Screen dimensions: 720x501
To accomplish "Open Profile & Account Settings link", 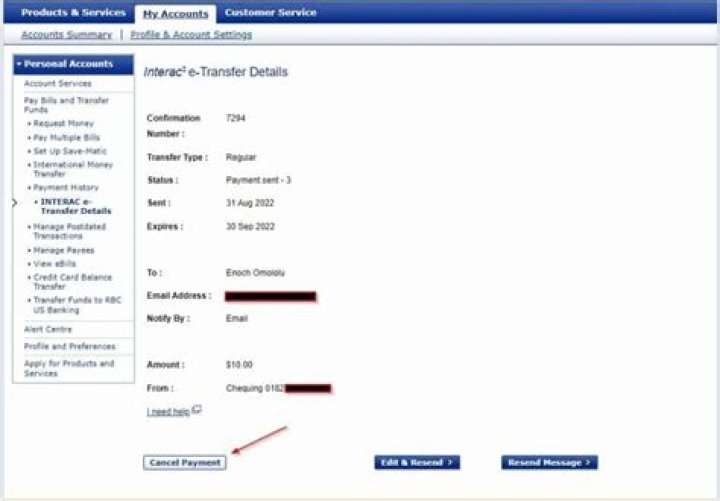I will pos(191,35).
